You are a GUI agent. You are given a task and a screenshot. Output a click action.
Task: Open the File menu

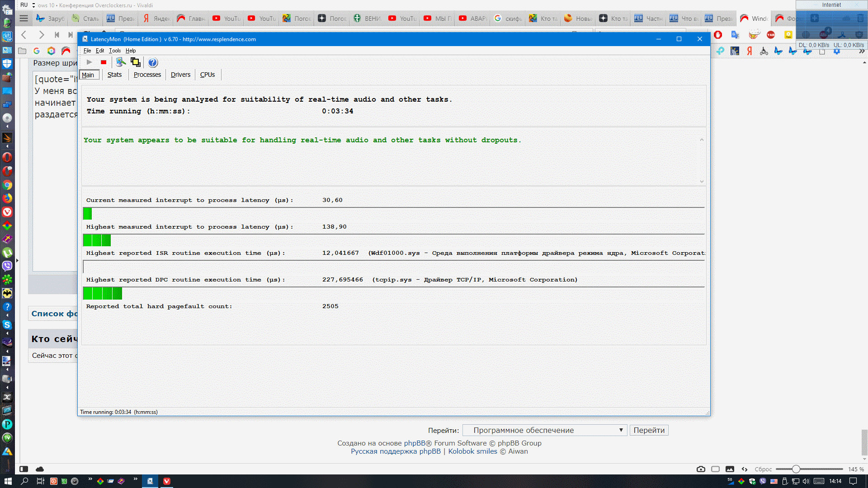(87, 51)
